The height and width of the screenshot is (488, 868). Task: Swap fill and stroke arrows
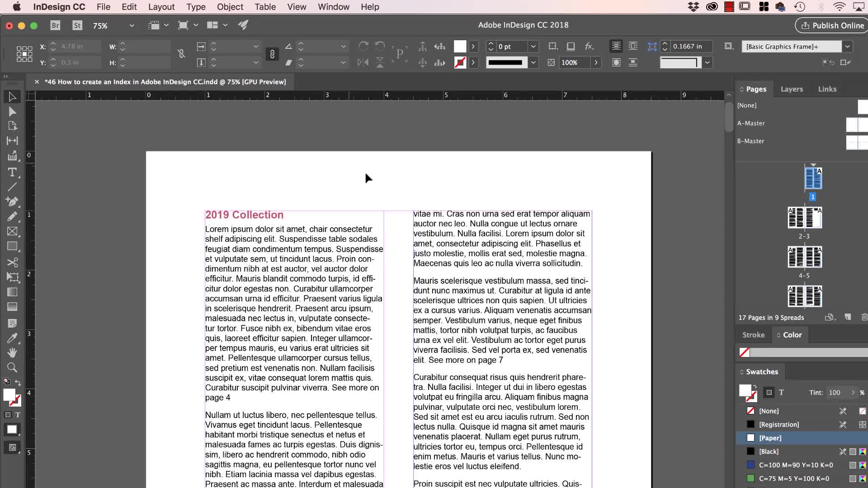[18, 383]
